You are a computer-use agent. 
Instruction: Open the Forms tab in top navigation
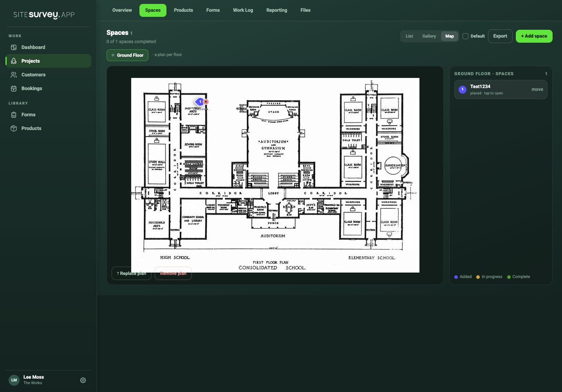click(213, 10)
